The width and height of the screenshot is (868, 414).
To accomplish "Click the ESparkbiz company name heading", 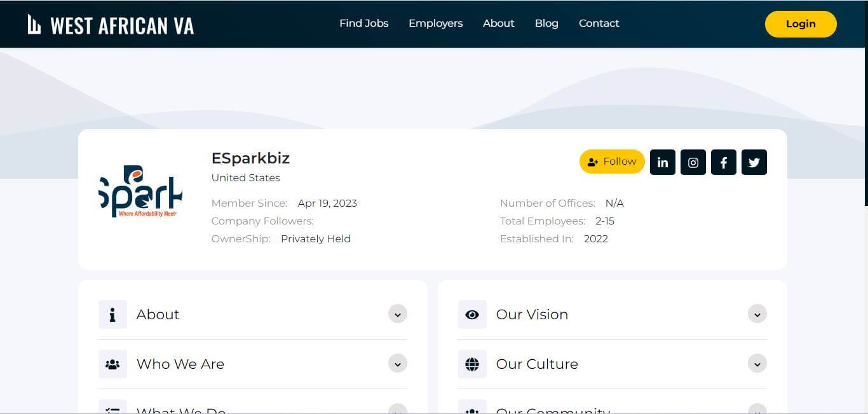I will [250, 158].
